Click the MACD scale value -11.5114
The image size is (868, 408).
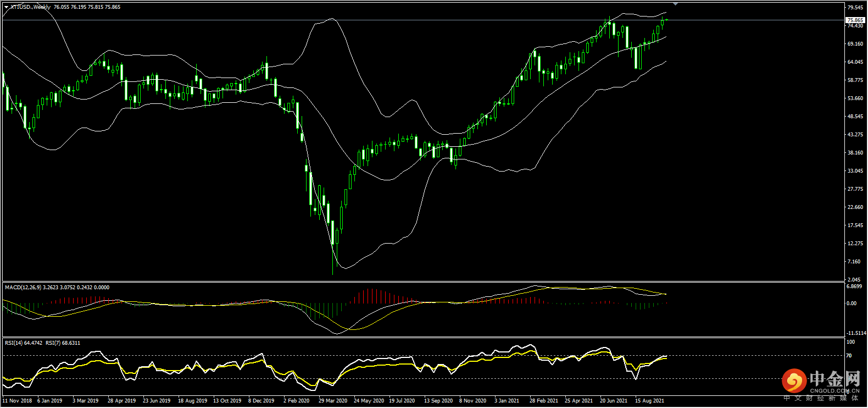[855, 333]
